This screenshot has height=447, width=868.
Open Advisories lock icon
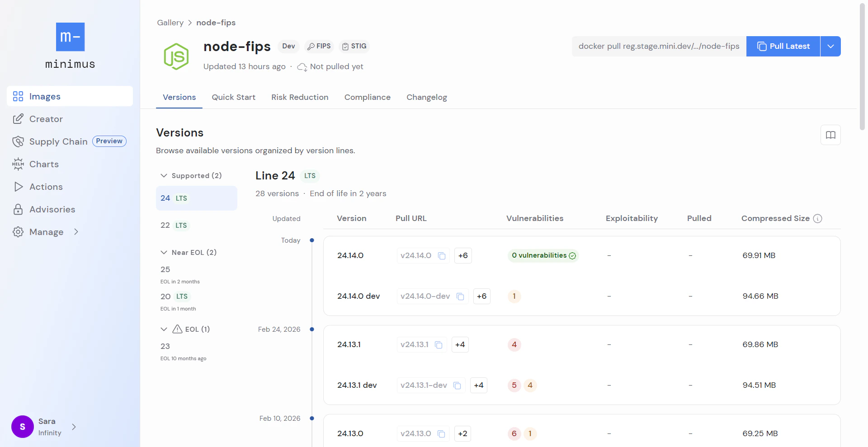point(18,209)
